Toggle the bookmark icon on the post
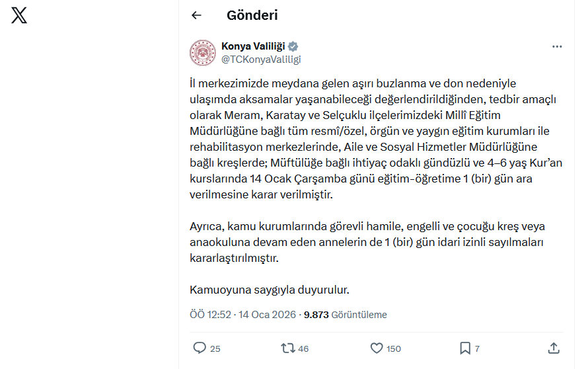This screenshot has height=369, width=588. click(x=465, y=348)
